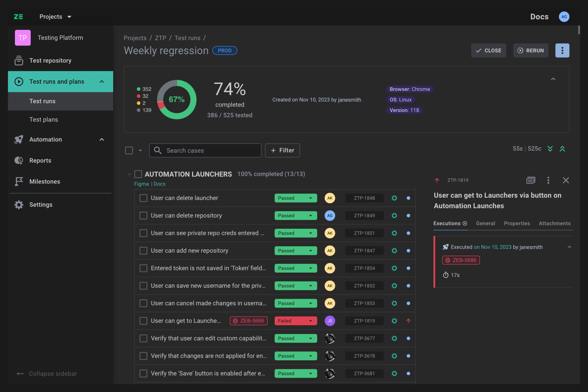Open the kebab menu next to RERUN

[562, 50]
